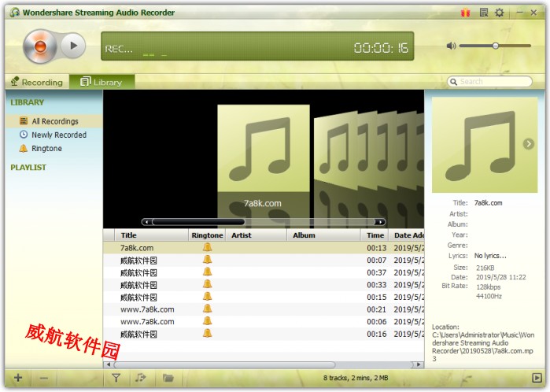The image size is (550, 392).
Task: Sort by Ringtone column header
Action: 207,235
